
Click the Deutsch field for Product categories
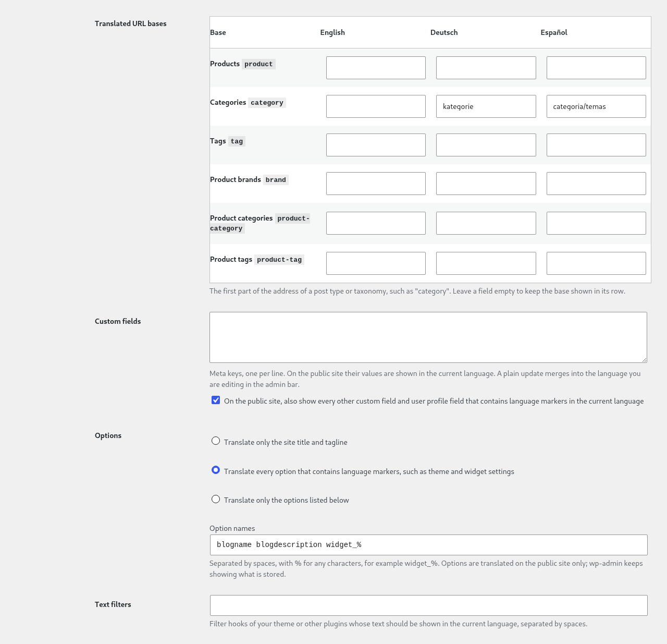coord(486,223)
